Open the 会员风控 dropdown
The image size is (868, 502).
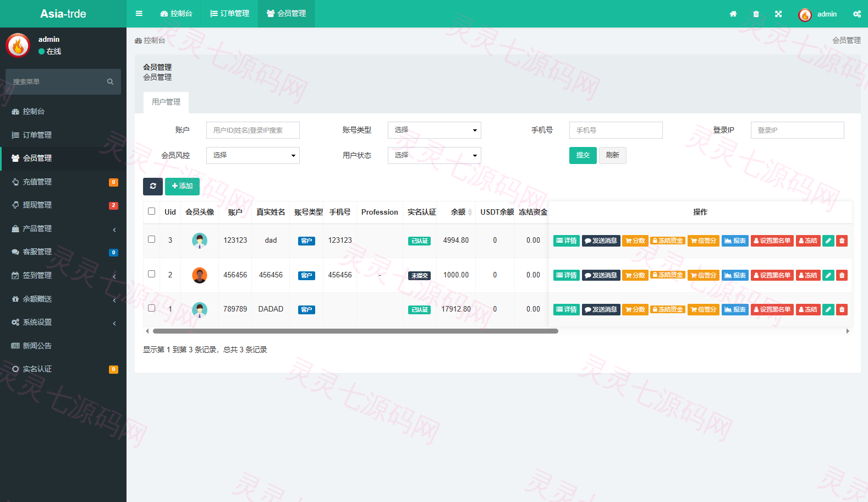tap(253, 155)
